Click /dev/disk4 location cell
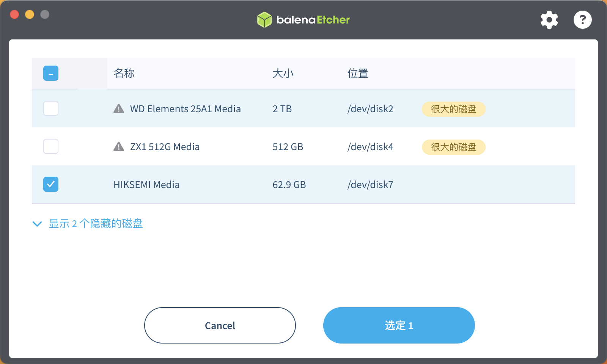The image size is (607, 364). [x=370, y=147]
